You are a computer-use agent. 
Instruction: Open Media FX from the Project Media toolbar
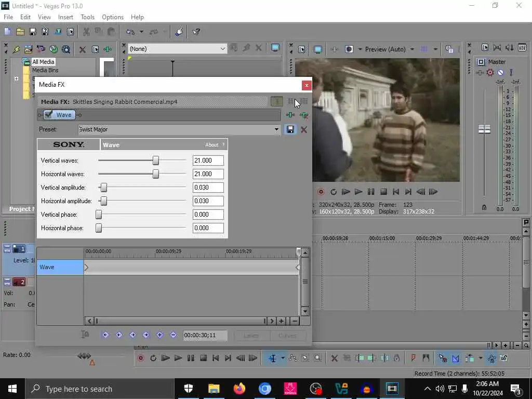(x=108, y=49)
